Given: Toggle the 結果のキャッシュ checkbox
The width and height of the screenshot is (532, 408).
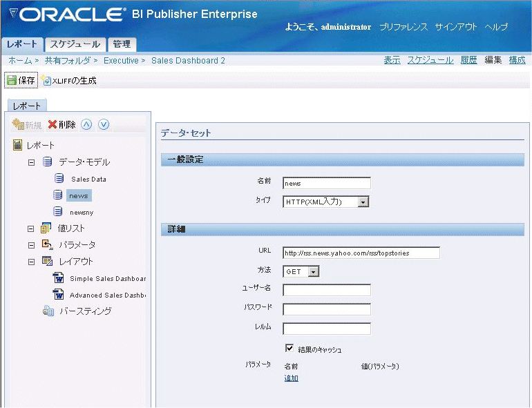Looking at the screenshot, I should click(x=289, y=348).
